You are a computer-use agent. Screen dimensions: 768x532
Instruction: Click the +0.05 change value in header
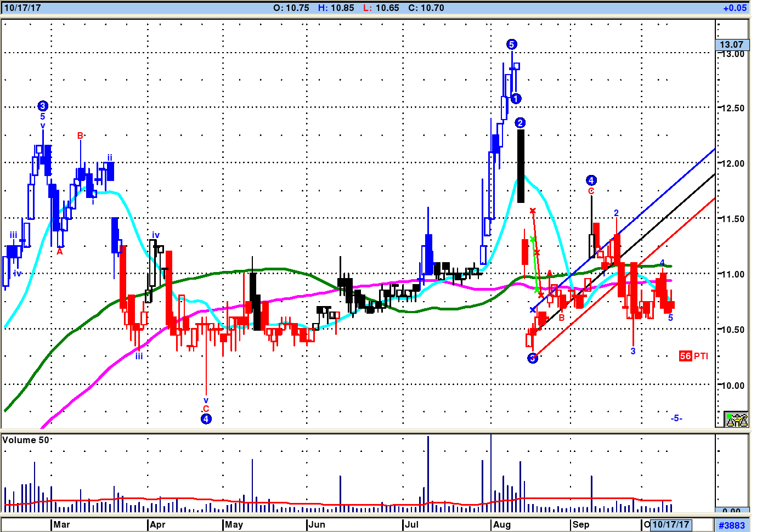[x=735, y=8]
